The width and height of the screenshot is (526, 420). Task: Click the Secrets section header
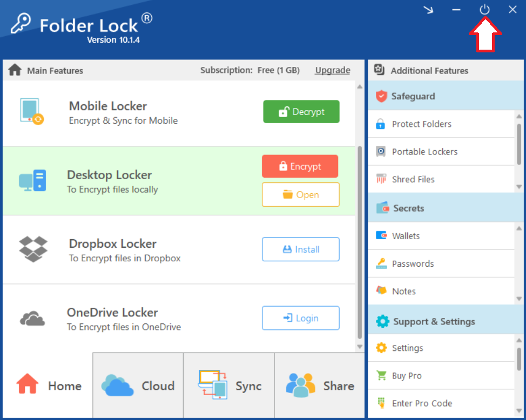pyautogui.click(x=446, y=208)
